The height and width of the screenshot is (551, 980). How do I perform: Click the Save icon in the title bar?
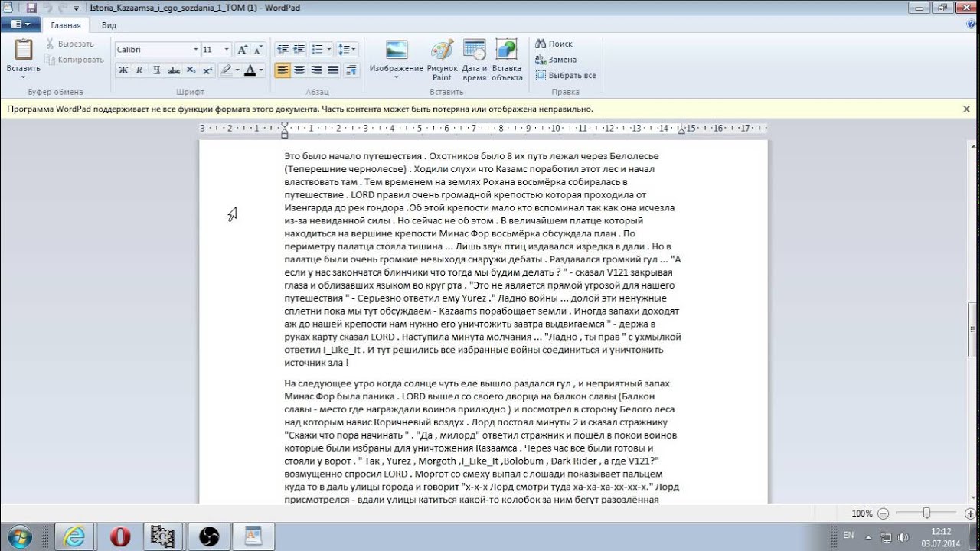coord(31,8)
